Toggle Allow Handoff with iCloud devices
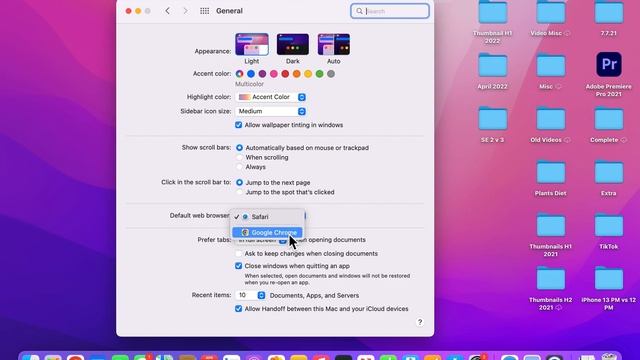 (x=238, y=309)
